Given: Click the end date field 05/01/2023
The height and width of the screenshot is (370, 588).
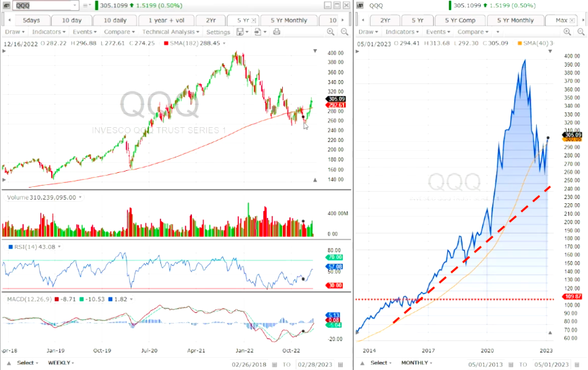Looking at the screenshot, I should (x=552, y=365).
